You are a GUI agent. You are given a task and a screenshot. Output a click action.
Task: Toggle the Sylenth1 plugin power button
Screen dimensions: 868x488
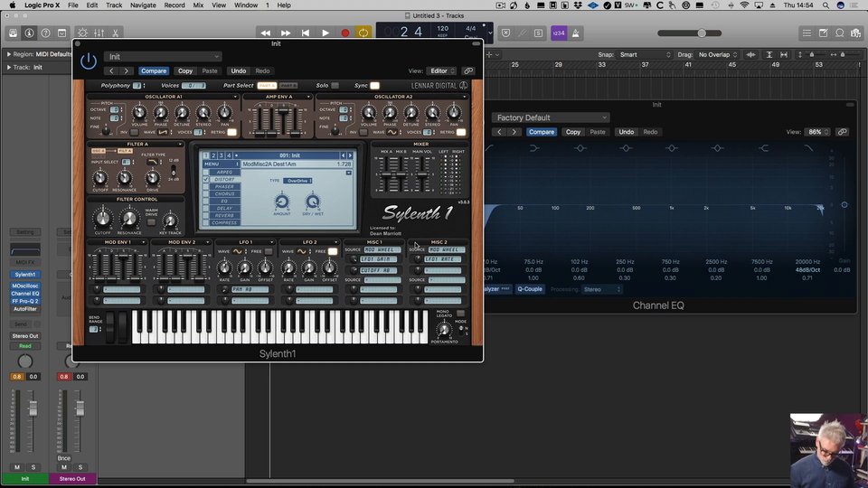click(89, 61)
